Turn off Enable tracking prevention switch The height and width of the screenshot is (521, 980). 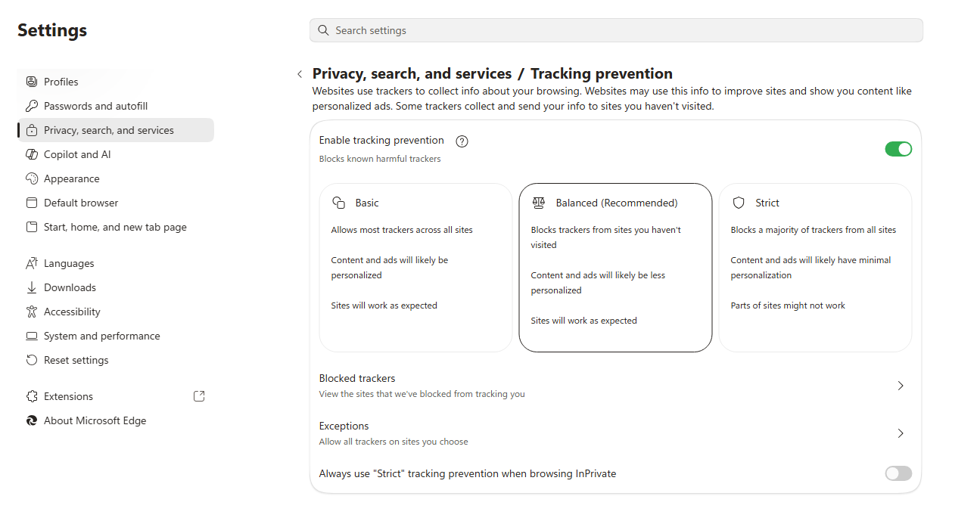898,149
